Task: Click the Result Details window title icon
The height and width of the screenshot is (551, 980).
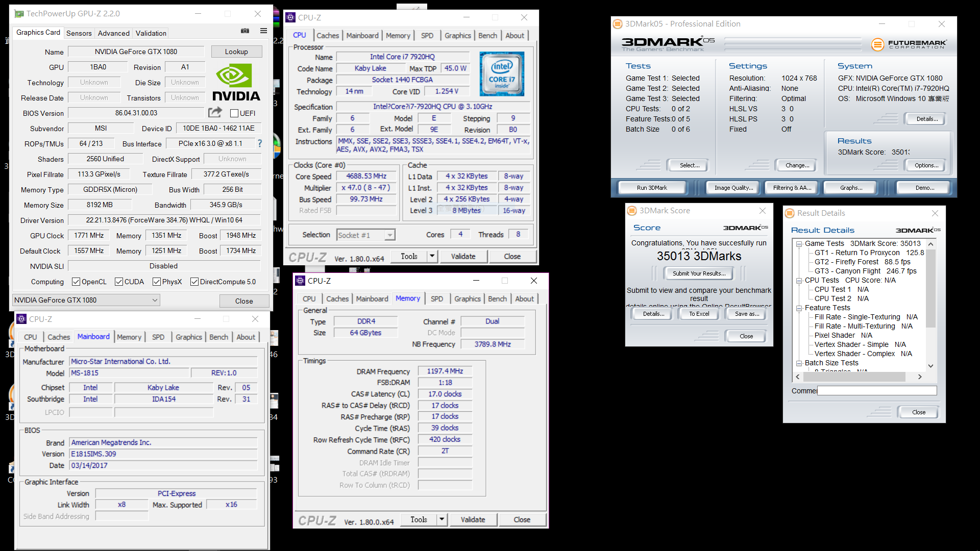Action: (790, 213)
